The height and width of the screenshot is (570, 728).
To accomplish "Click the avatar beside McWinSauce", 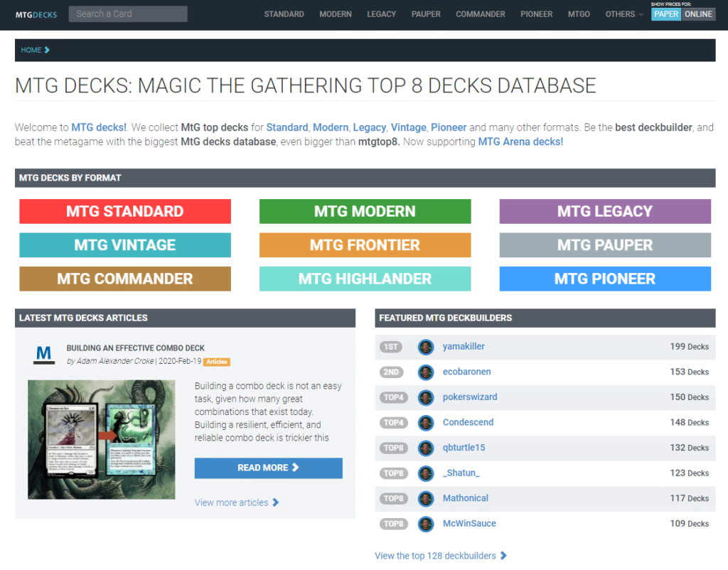I will (x=426, y=524).
